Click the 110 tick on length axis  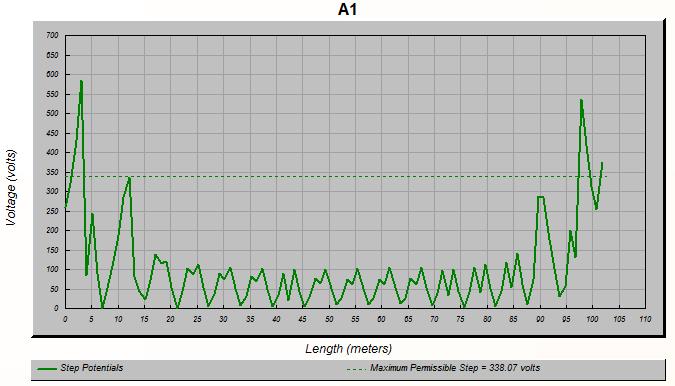click(645, 319)
